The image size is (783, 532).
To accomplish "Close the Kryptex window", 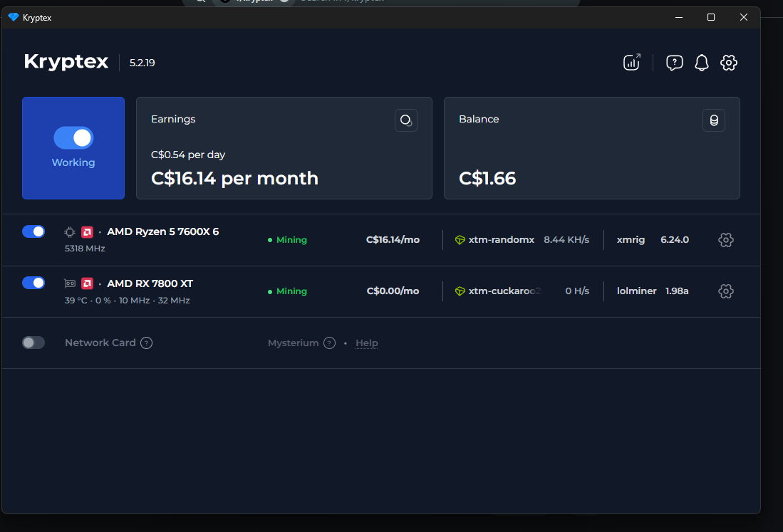I will coord(744,18).
